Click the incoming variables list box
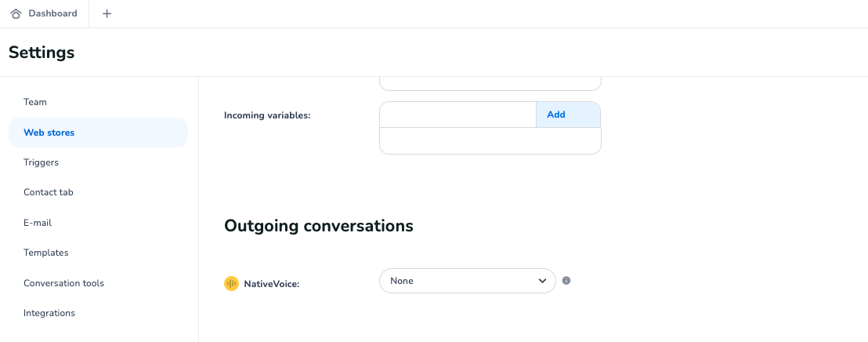The height and width of the screenshot is (342, 868). click(x=490, y=141)
